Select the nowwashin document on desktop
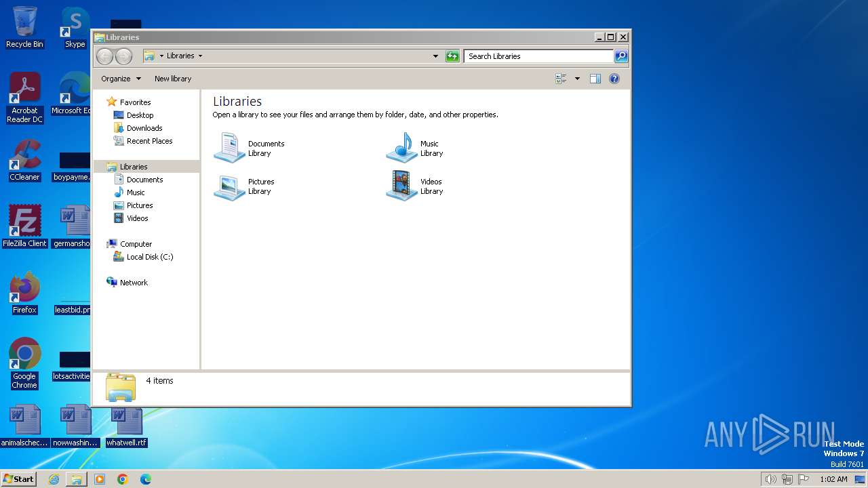Viewport: 868px width, 488px height. [x=75, y=426]
